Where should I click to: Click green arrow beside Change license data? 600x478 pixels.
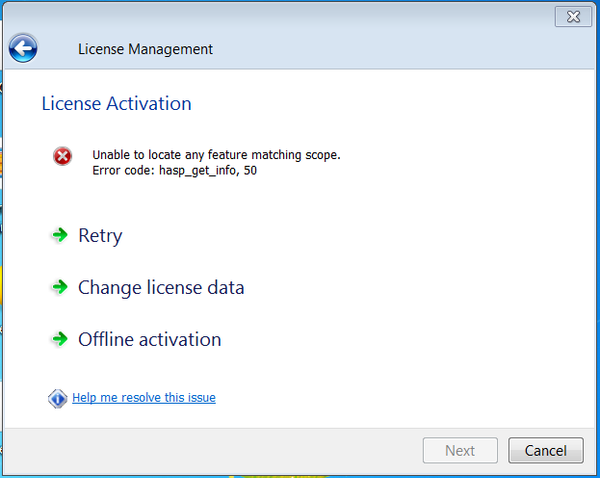pyautogui.click(x=59, y=287)
